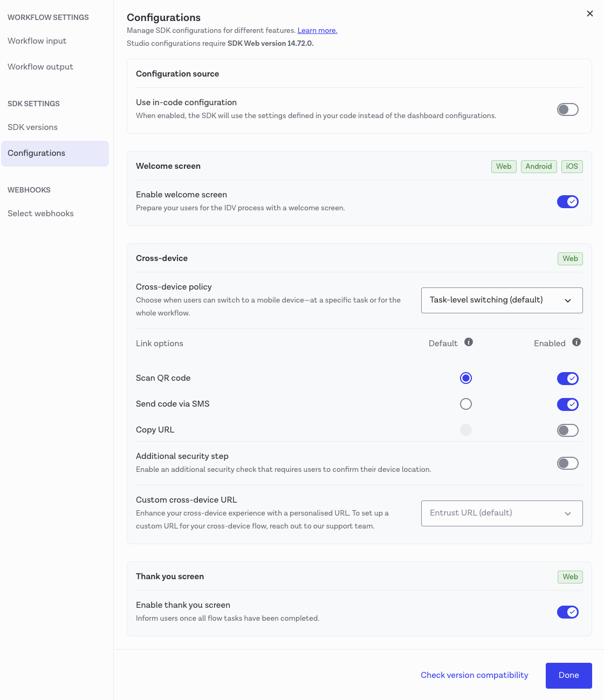Turn off Scan QR code enabled switch
This screenshot has width=604, height=700.
point(568,379)
